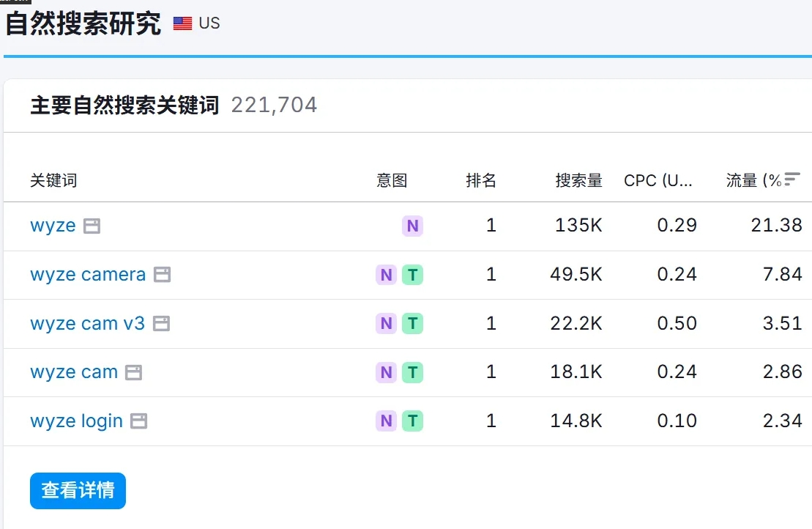
Task: Click rank value 1 in wyze cam v3 row
Action: pyautogui.click(x=491, y=323)
